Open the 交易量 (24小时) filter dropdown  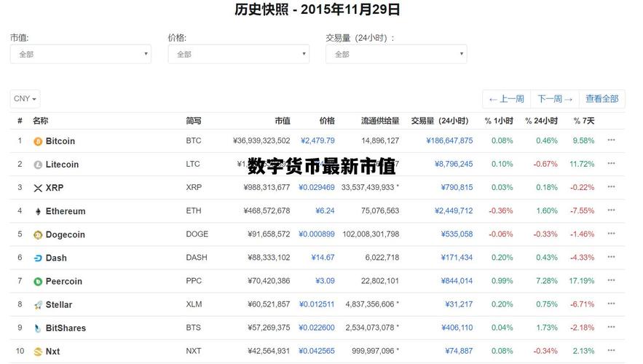[x=396, y=54]
